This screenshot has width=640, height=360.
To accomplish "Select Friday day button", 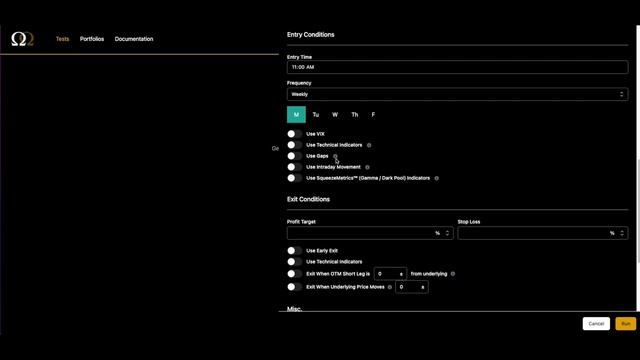I will 373,115.
